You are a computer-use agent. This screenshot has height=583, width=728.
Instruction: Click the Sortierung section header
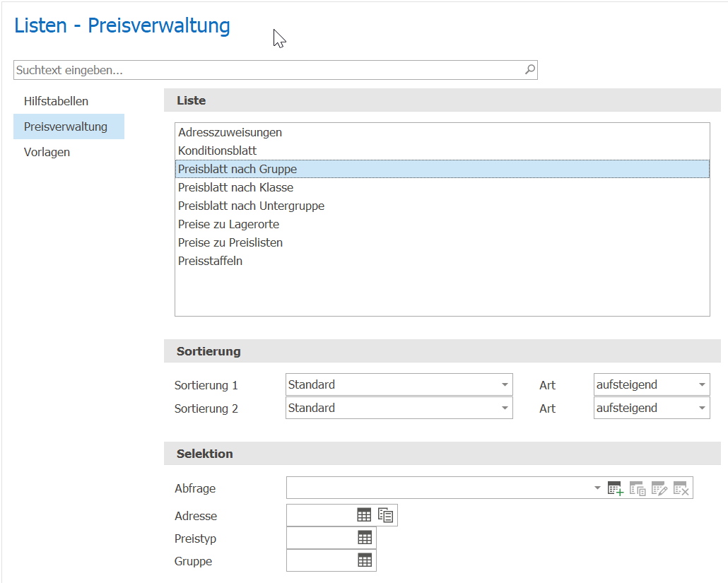[x=442, y=351]
